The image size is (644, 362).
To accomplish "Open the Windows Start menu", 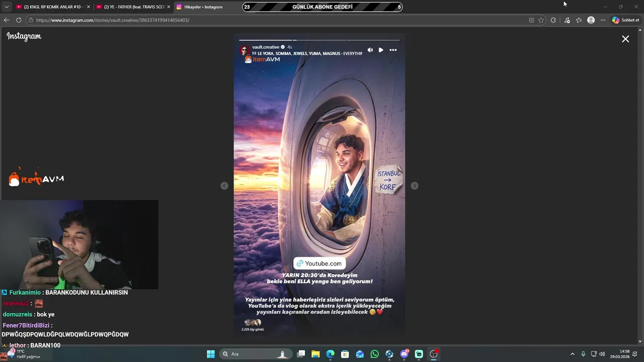I will (211, 354).
